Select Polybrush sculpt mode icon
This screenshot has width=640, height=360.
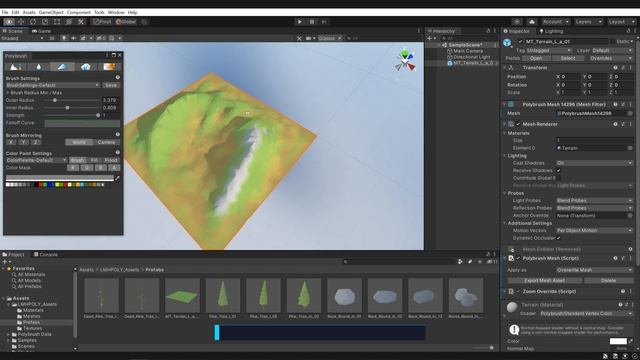click(x=16, y=67)
